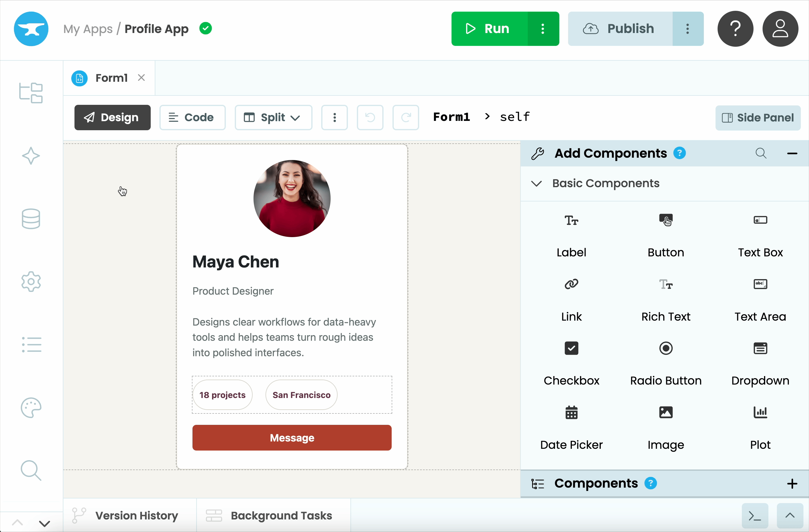Screen dimensions: 809x532
Task: Click the sidebar up chevron
Action: (x=17, y=522)
